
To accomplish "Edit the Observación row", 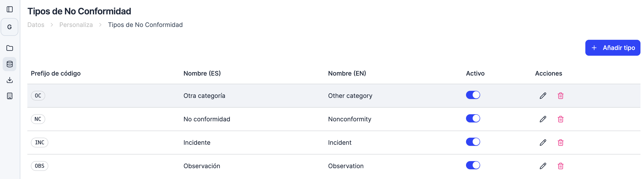I will click(x=543, y=166).
